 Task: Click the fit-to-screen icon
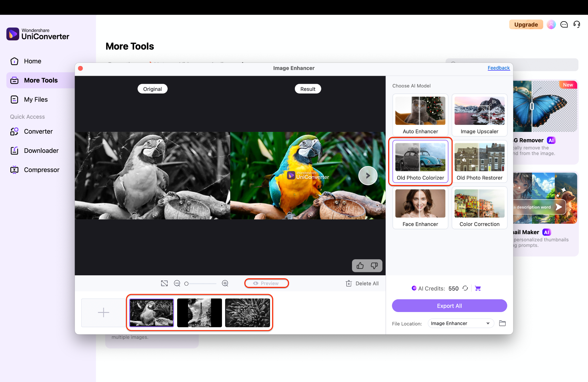(164, 283)
